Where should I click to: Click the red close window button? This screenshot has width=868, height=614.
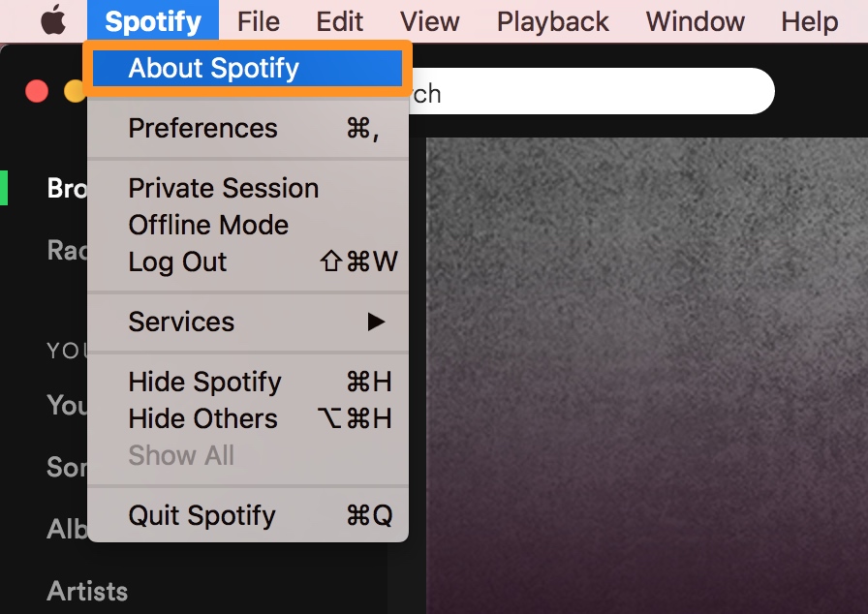(37, 91)
